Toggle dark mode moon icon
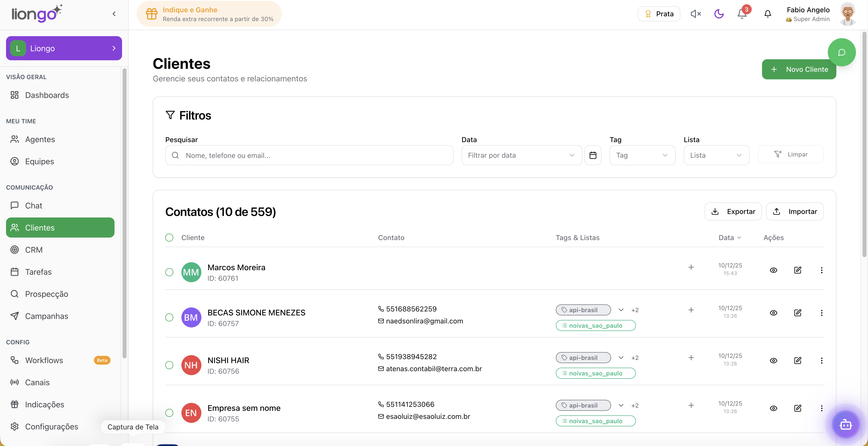This screenshot has width=868, height=446. pyautogui.click(x=719, y=14)
